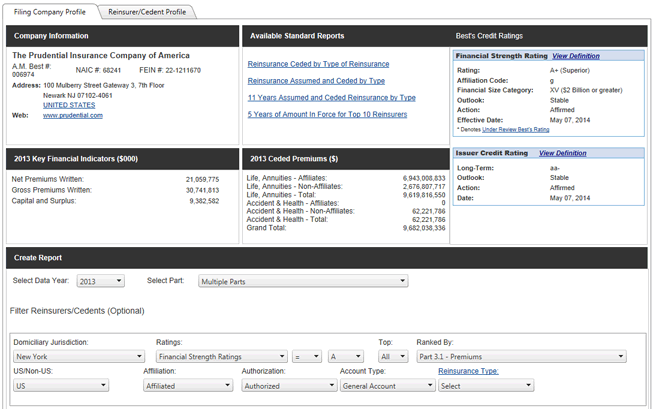Click the Filter Reinsurers/Cedents (Optional) heading

pos(77,311)
